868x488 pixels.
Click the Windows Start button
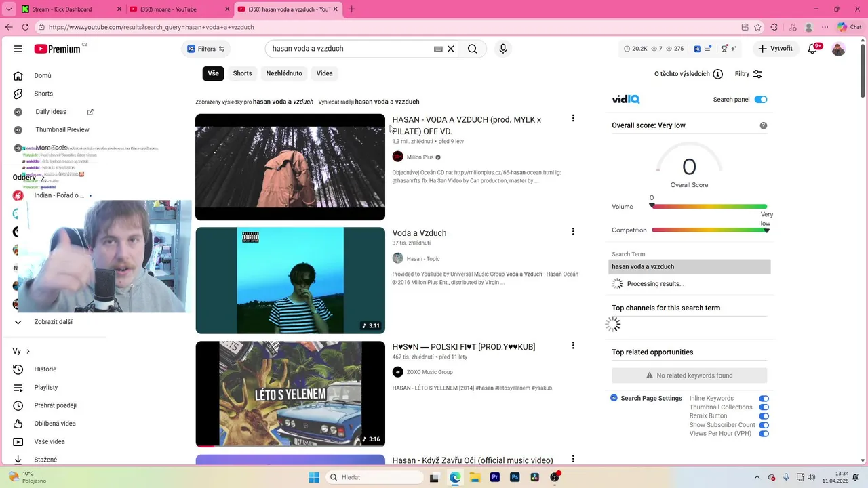pos(314,477)
